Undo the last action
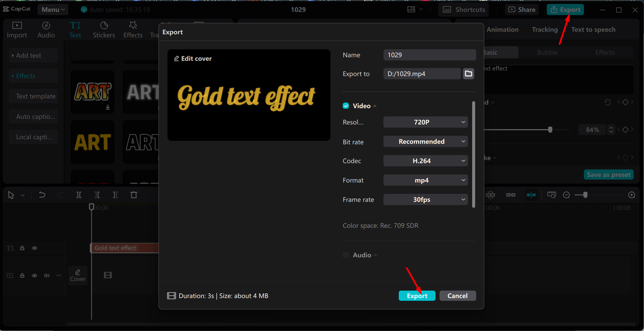The height and width of the screenshot is (331, 644). tap(42, 195)
